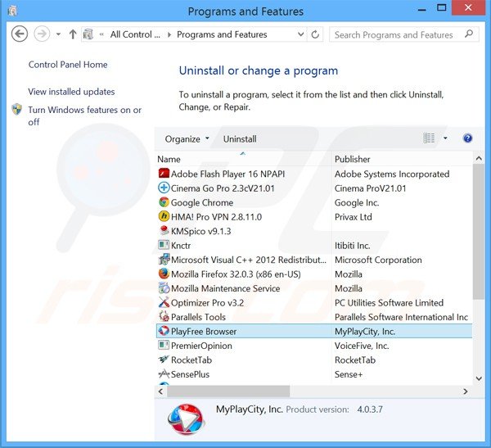Viewport: 491px width, 448px height.
Task: Expand the arrow after All Control Panel
Action: 169,34
